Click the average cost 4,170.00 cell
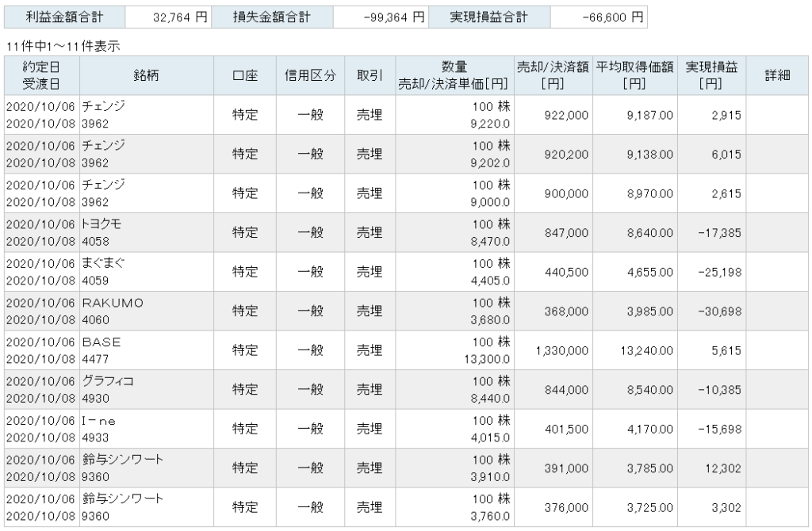Screen dimensions: 812x531 pyautogui.click(x=635, y=429)
